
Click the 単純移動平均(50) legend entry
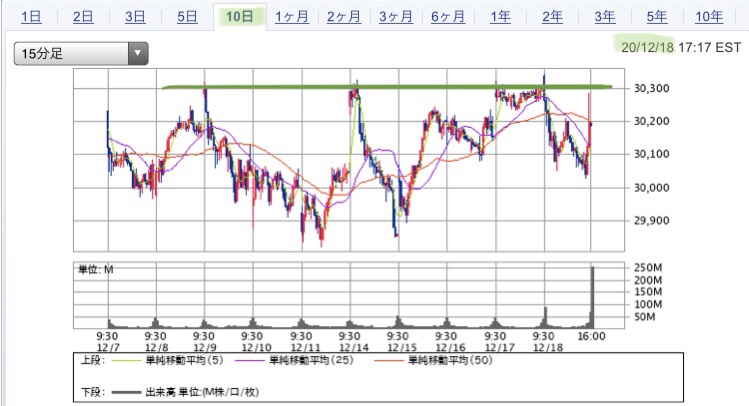[433, 360]
